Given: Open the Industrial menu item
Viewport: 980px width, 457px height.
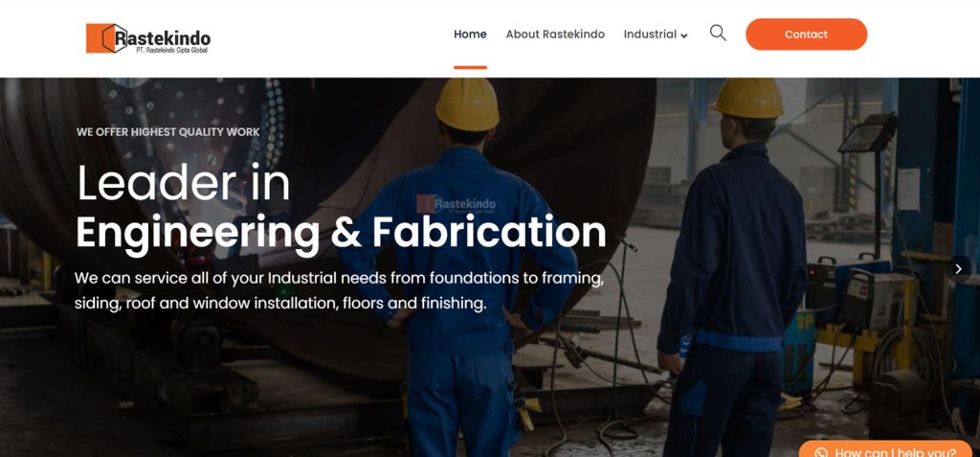Looking at the screenshot, I should (650, 34).
